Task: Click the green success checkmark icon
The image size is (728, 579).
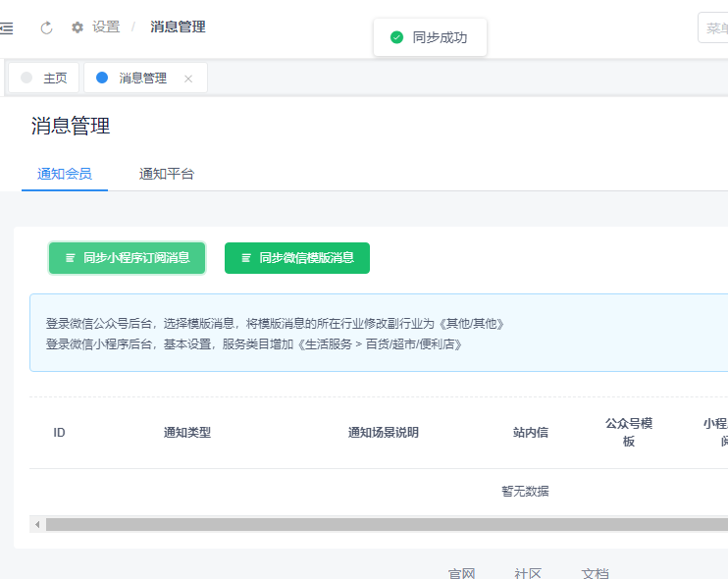Action: 396,37
